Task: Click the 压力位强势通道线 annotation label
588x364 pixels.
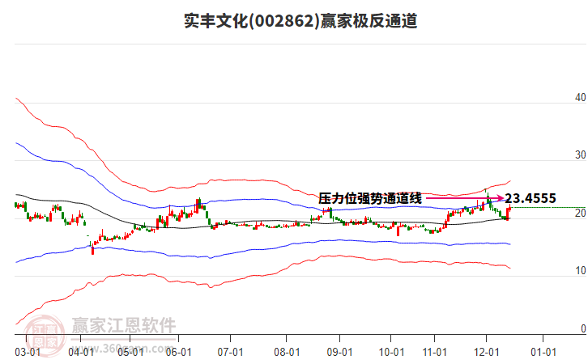Action: pyautogui.click(x=370, y=198)
